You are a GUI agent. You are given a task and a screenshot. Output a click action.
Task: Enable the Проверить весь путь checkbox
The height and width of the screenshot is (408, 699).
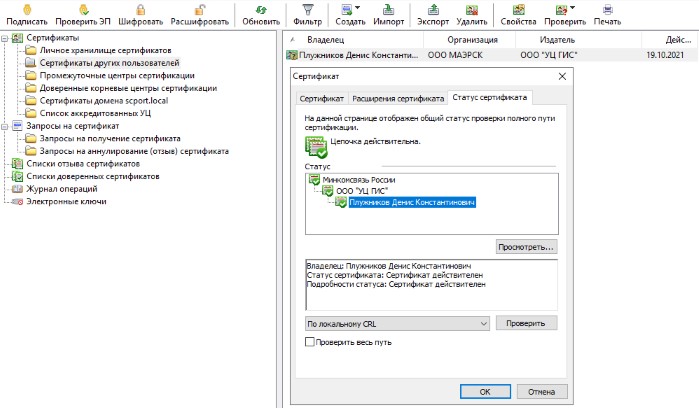click(x=310, y=342)
